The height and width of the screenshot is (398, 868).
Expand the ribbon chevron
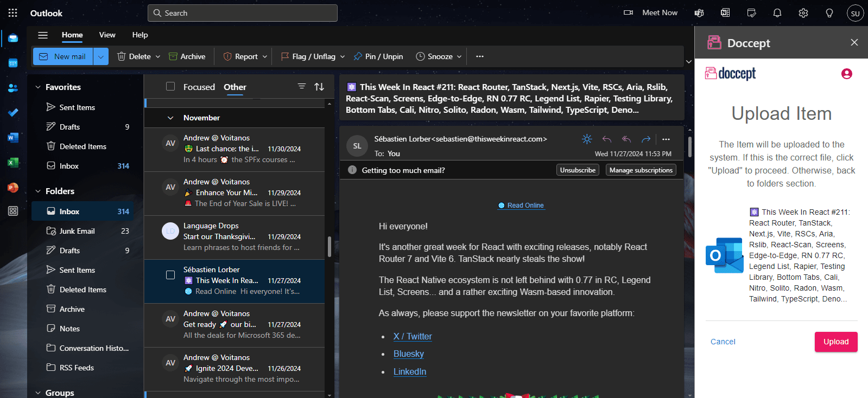(x=689, y=62)
